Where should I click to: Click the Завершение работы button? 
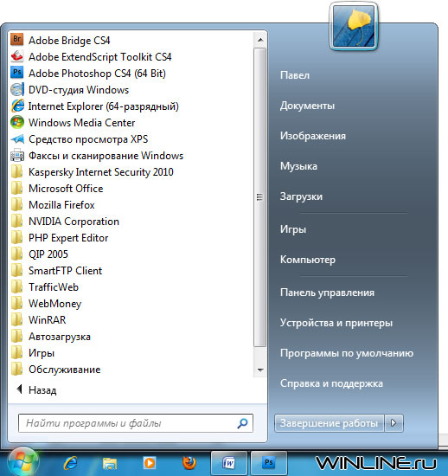pos(330,423)
